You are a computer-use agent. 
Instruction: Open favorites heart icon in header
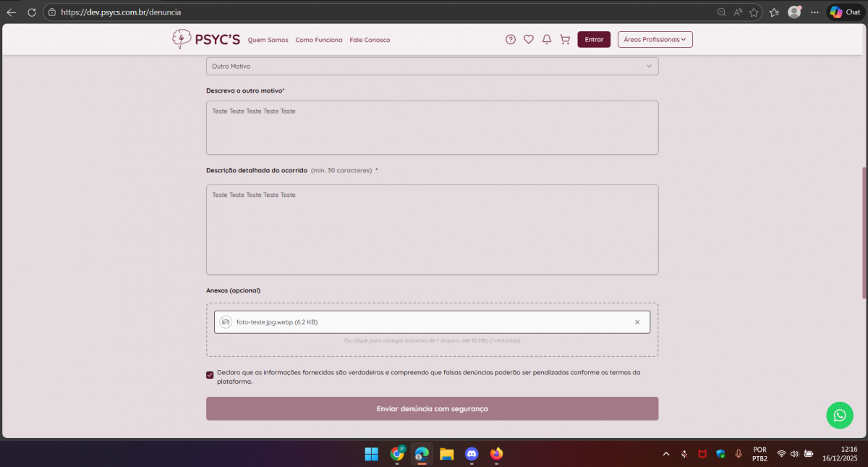529,40
